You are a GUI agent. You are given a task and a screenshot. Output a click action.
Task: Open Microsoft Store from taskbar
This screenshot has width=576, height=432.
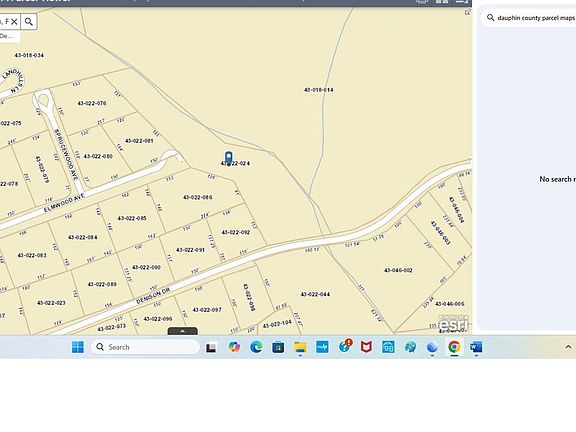point(278,347)
